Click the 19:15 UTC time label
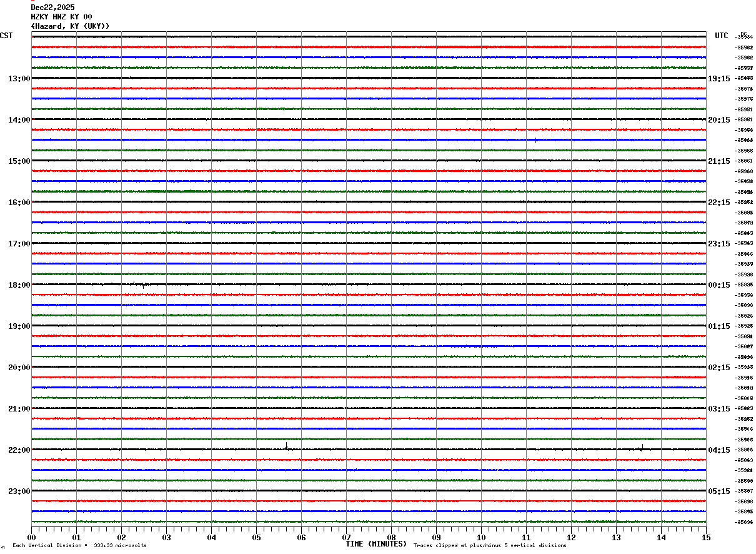The height and width of the screenshot is (554, 756). (719, 79)
